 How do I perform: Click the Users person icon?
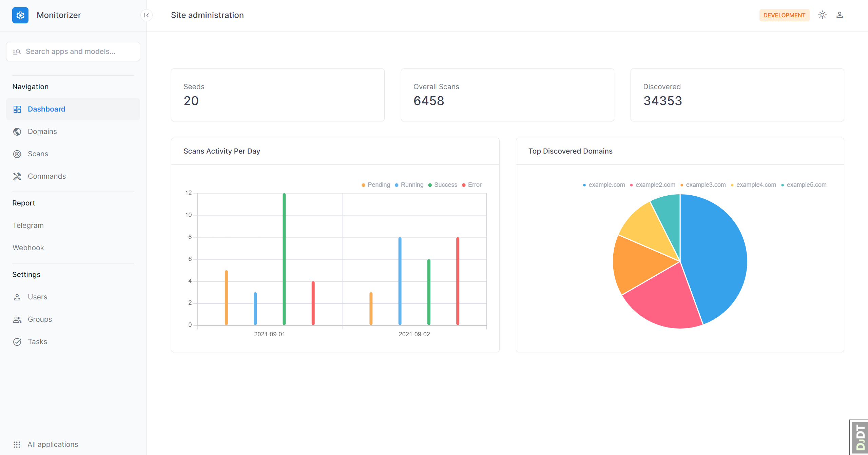[17, 297]
